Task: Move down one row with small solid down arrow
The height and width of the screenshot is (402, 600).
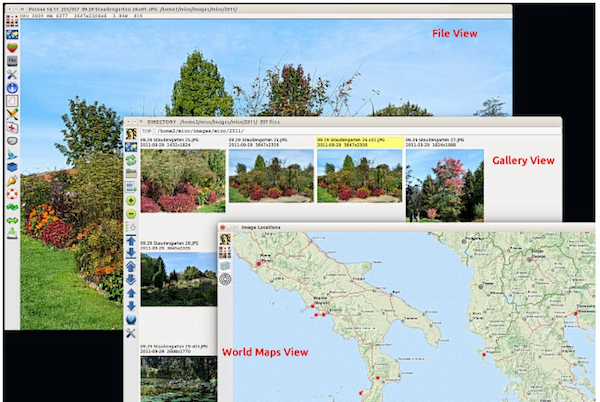Action: click(131, 306)
